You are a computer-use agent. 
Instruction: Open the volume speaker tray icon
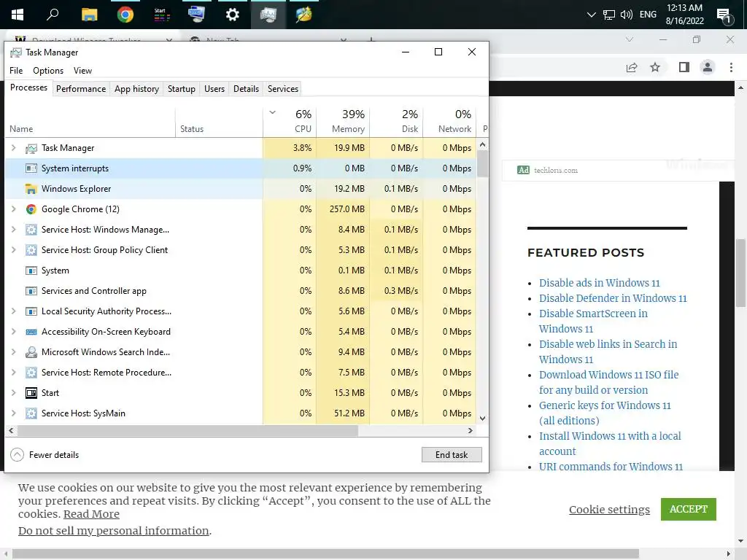pos(627,15)
